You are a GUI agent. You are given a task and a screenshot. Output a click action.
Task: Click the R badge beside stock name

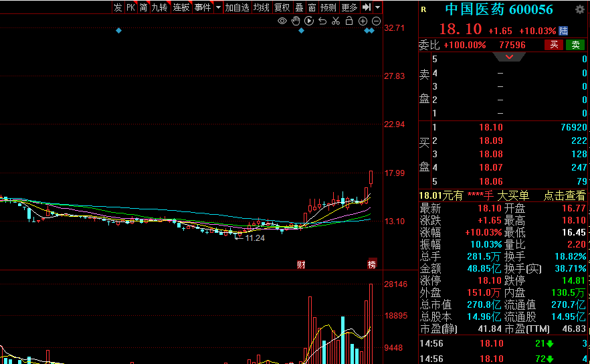(423, 10)
